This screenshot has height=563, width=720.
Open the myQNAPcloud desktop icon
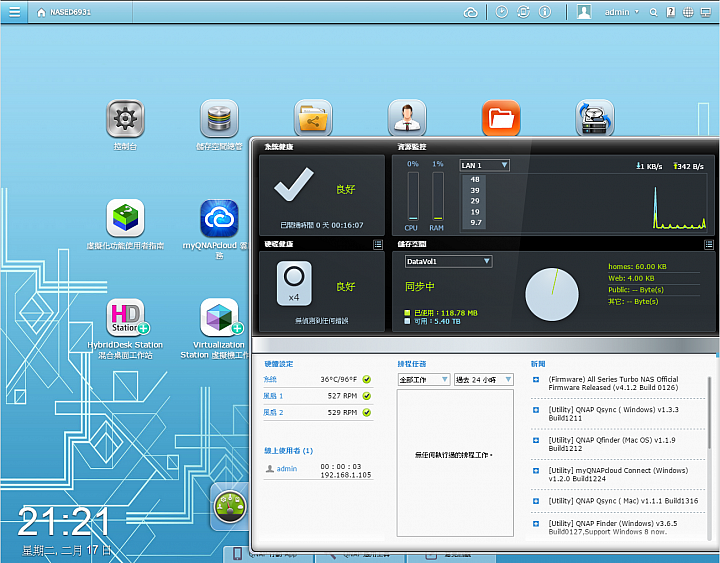click(x=219, y=218)
